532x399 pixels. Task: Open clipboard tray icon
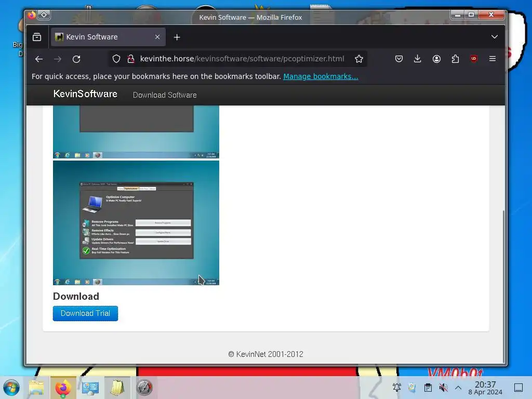[x=428, y=388]
